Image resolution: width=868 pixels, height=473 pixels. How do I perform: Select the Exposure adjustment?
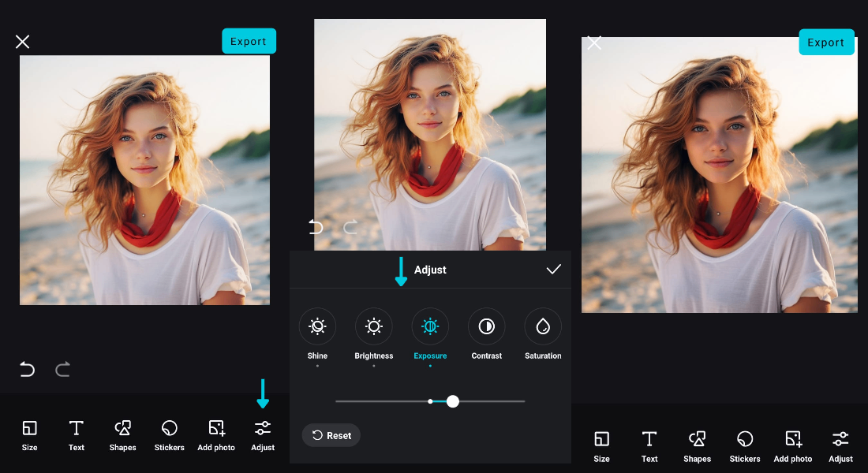click(x=430, y=334)
